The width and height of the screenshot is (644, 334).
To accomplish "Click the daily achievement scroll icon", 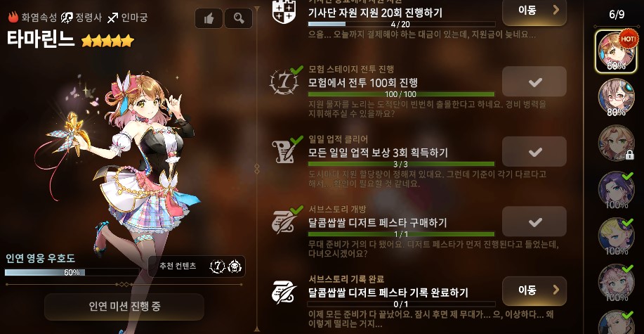I will [284, 151].
